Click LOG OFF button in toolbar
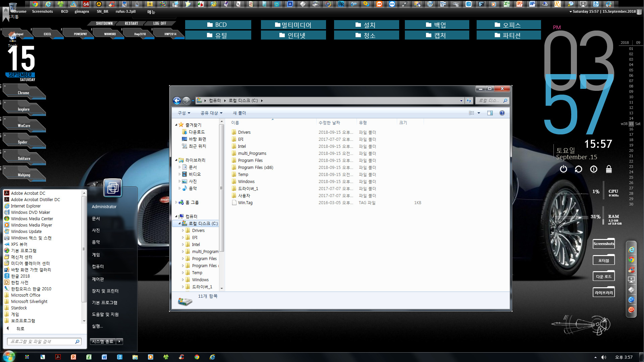 click(x=160, y=23)
